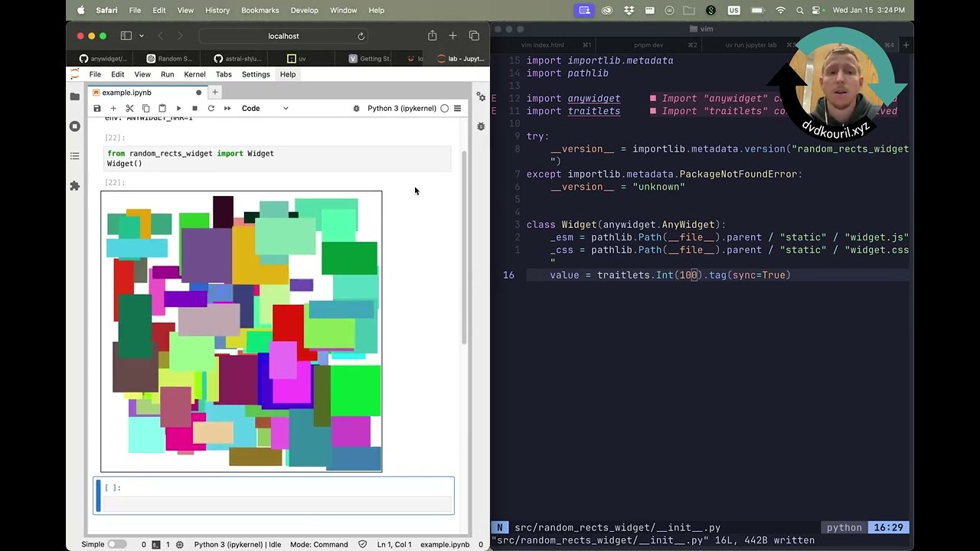Open the cell type Code dropdown
Viewport: 980px width, 551px height.
[x=265, y=109]
